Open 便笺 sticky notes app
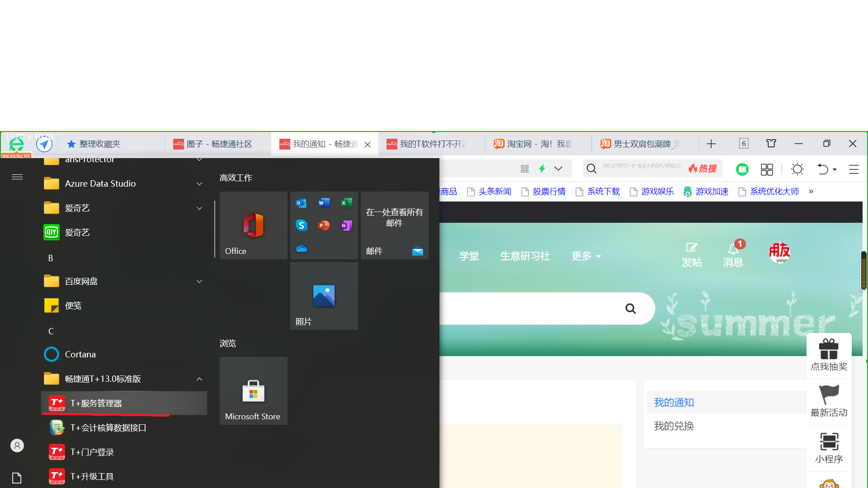This screenshot has height=488, width=868. click(x=124, y=306)
